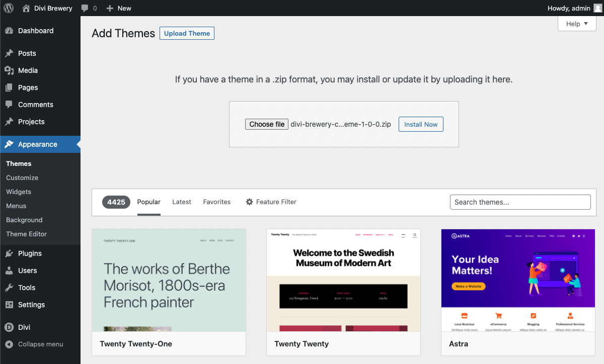Image resolution: width=604 pixels, height=364 pixels.
Task: Click the Twenty Twenty-One theme name
Action: [136, 344]
